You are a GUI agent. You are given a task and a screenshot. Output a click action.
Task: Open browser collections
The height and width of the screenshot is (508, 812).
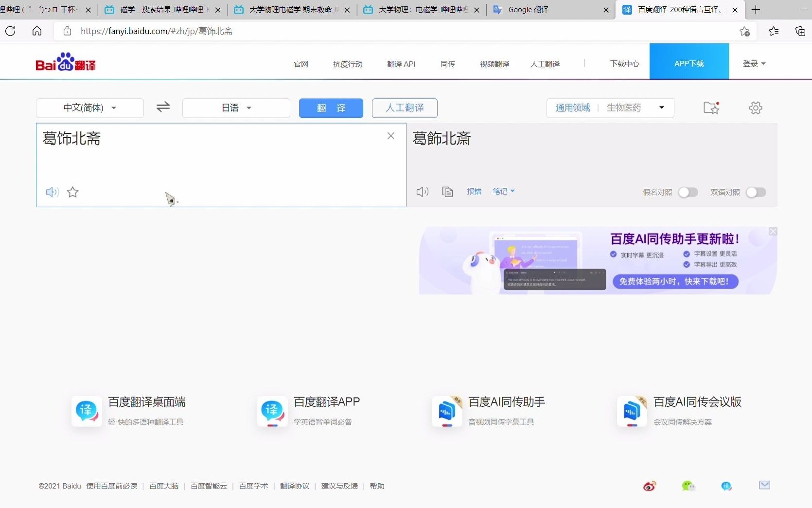(x=800, y=31)
